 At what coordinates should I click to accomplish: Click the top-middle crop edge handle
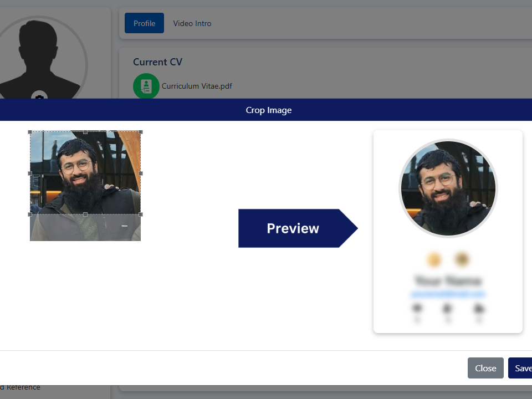coord(85,132)
